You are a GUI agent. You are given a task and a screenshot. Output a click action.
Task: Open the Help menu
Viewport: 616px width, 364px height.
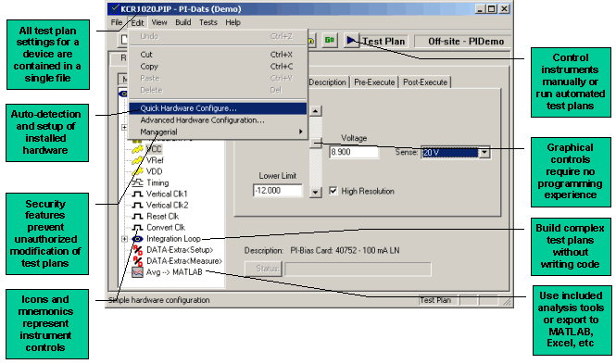233,22
